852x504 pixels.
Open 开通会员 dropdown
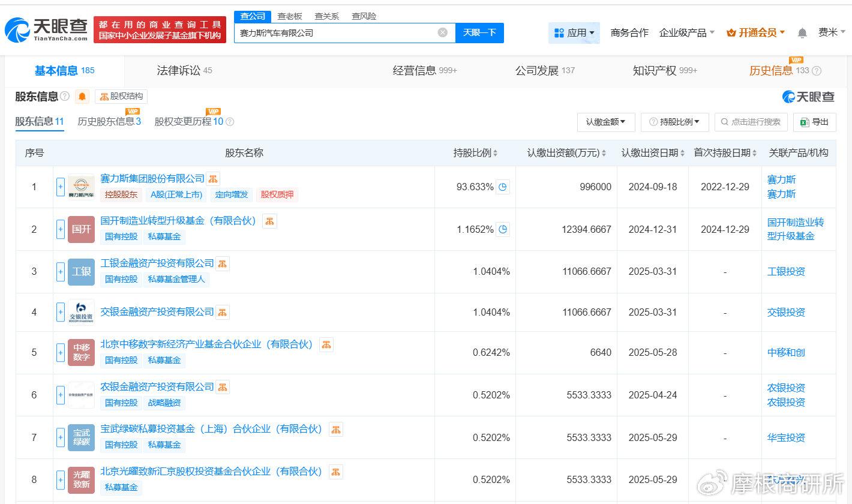coord(755,33)
